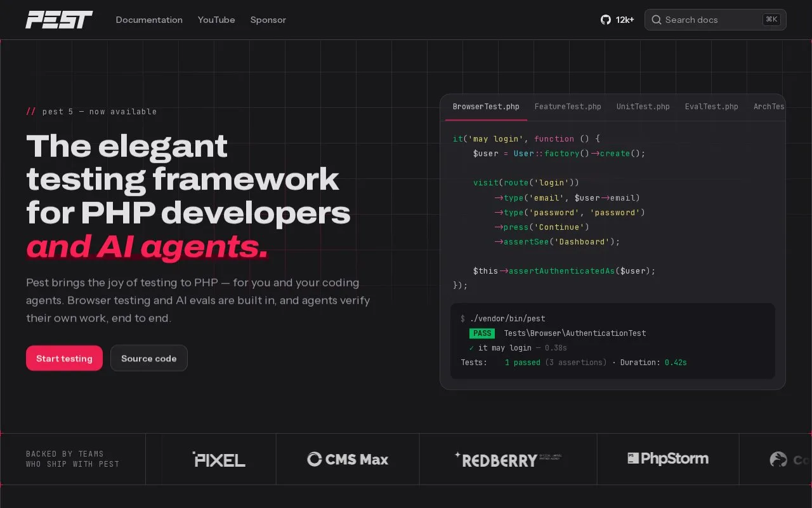Go to the YouTube nav link
812x508 pixels.
[216, 20]
